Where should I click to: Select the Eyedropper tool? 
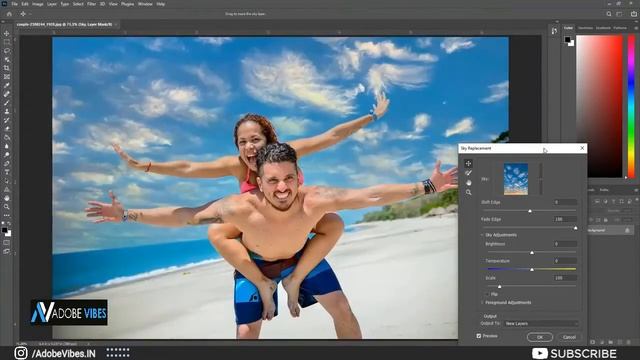pos(7,85)
